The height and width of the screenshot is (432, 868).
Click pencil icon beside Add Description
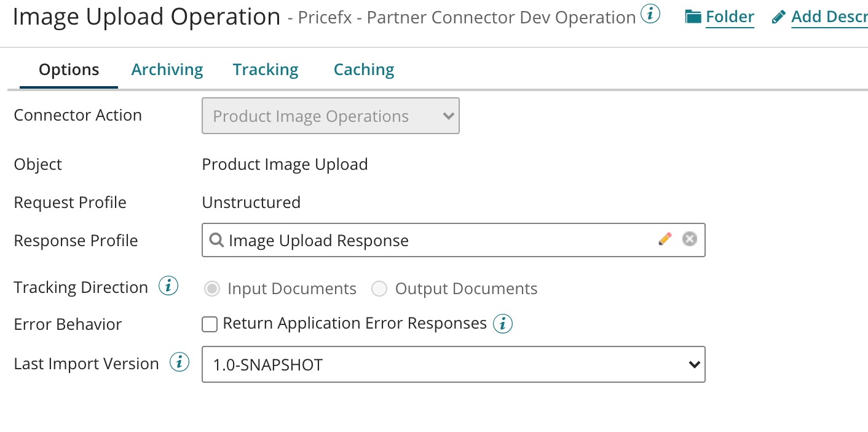[x=778, y=17]
